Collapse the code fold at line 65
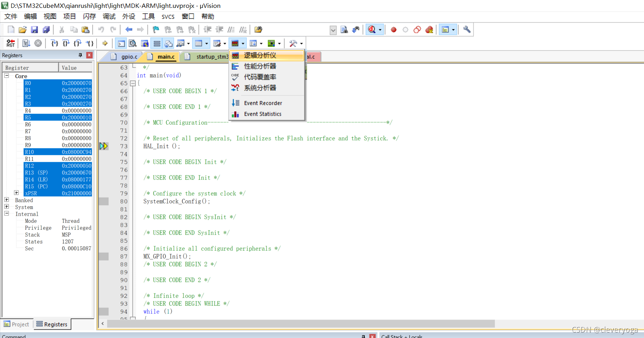 [x=133, y=83]
